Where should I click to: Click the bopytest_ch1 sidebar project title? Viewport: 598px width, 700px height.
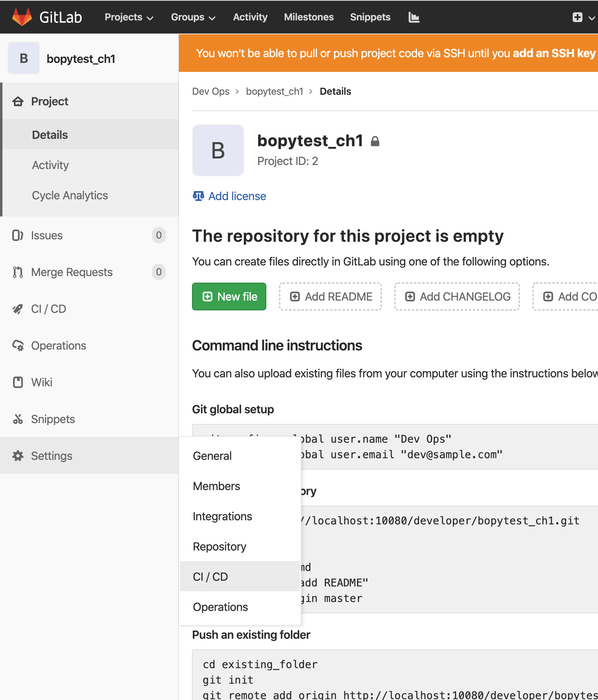pyautogui.click(x=81, y=59)
